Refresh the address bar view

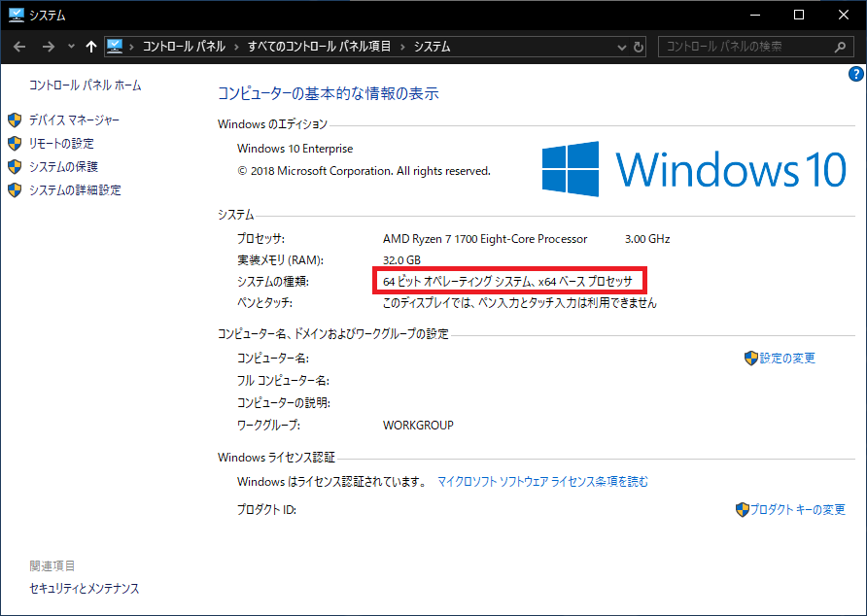(638, 47)
